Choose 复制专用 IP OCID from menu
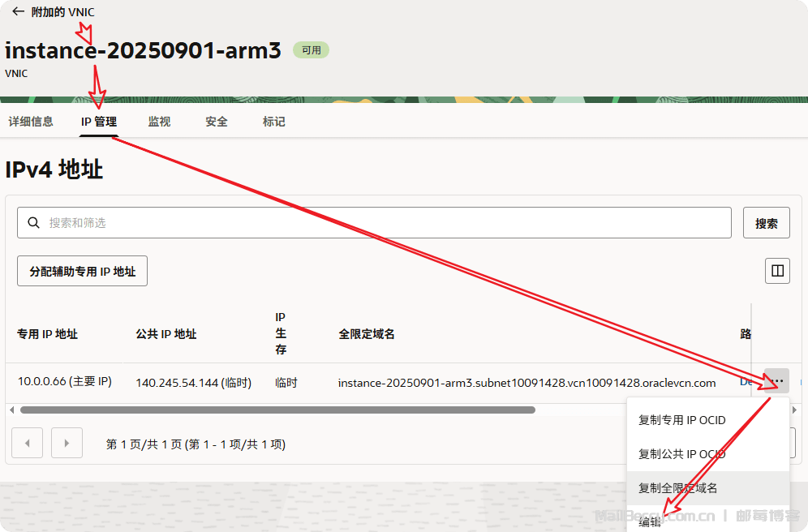Image resolution: width=808 pixels, height=532 pixels. click(x=682, y=420)
